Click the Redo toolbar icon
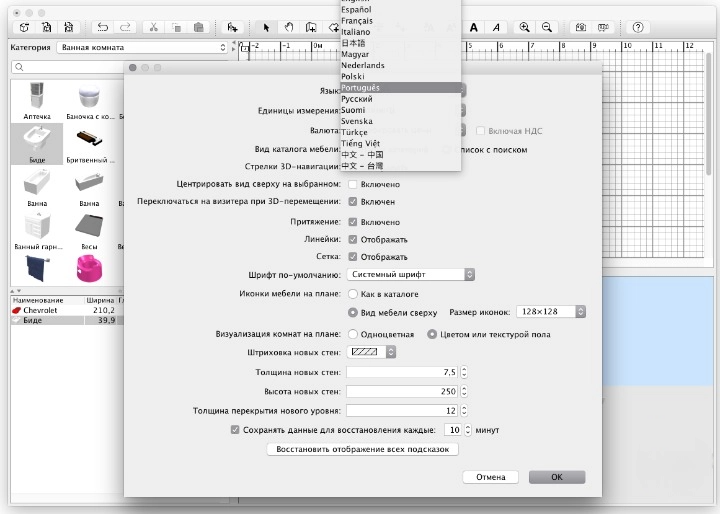Screen dimensions: 720x514 (126, 27)
